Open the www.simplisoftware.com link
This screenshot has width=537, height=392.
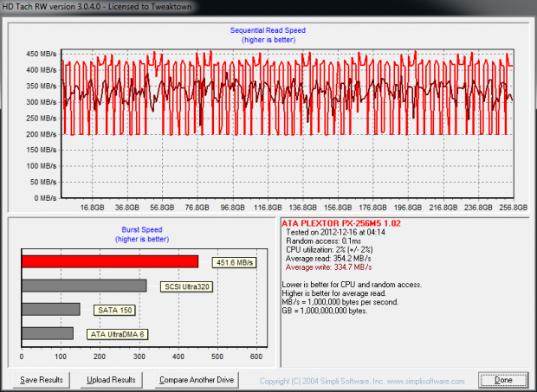click(425, 381)
